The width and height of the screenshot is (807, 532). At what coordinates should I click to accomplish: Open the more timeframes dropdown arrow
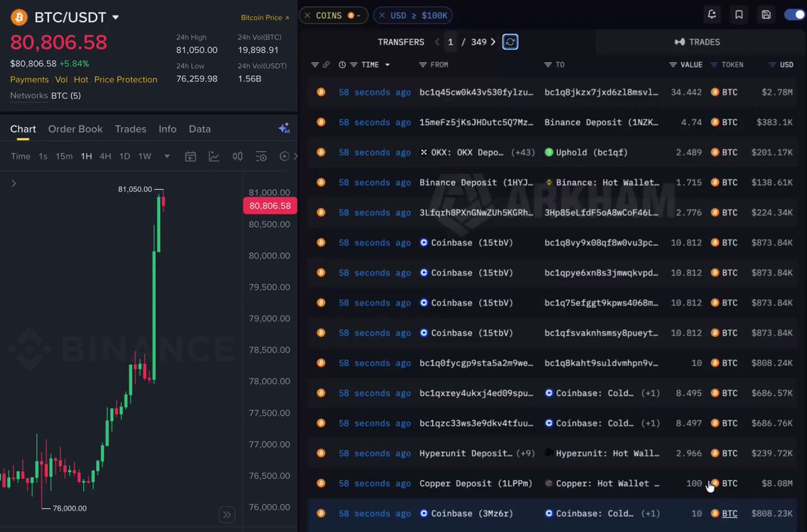tap(167, 157)
